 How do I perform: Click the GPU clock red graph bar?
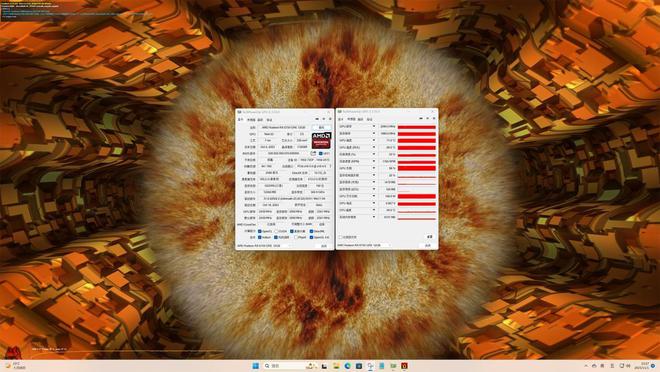click(x=417, y=127)
